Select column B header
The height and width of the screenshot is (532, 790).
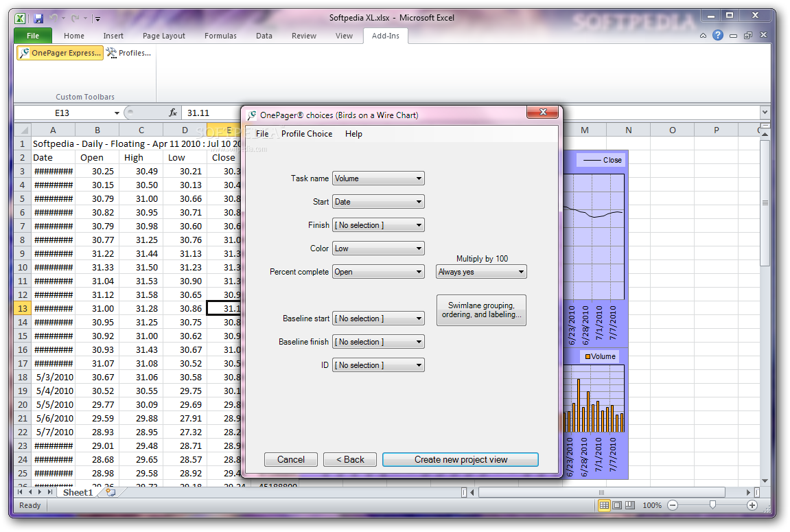(97, 130)
